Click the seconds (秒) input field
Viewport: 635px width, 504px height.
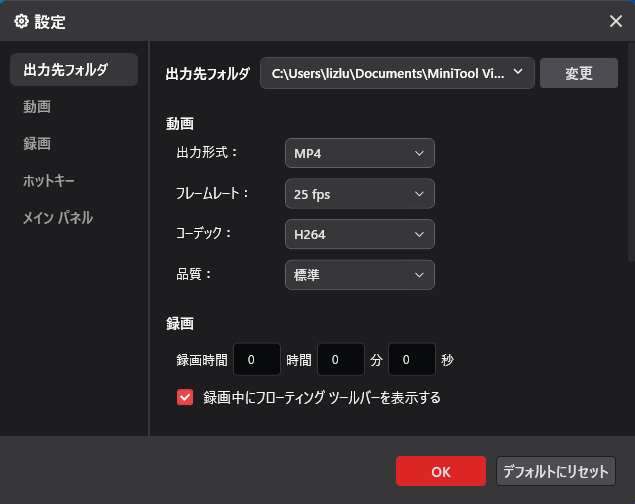[x=412, y=359]
